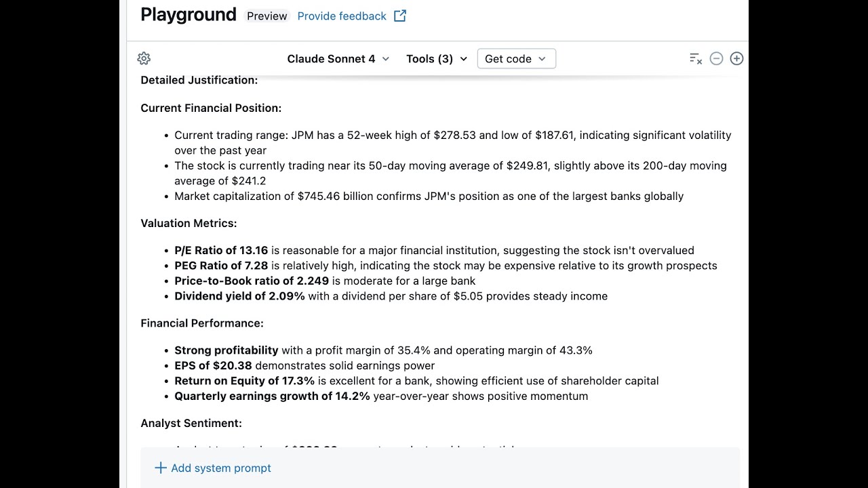Click the chevron inside the Get code button
868x488 pixels.
(542, 58)
